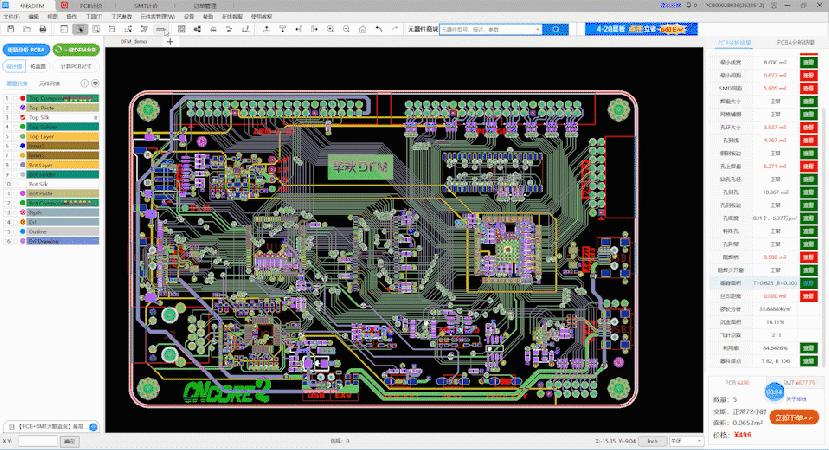
Task: Open the Inch dropdown at bottom
Action: (x=651, y=440)
